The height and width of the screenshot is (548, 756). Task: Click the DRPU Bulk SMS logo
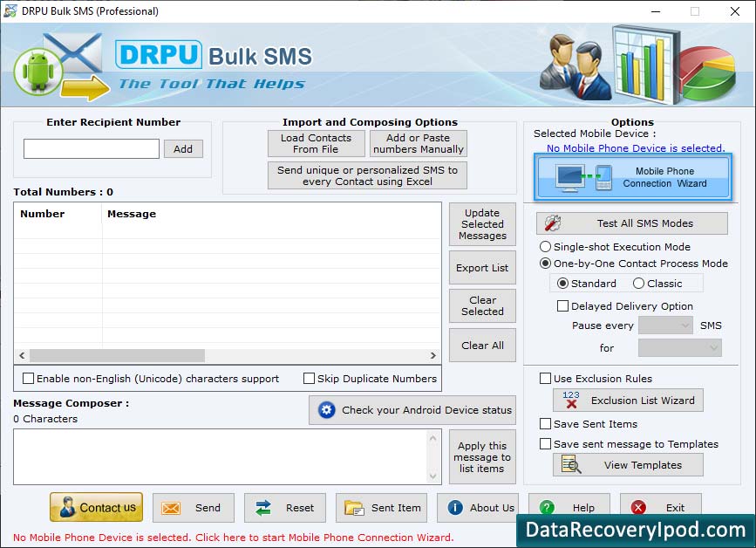click(x=214, y=55)
